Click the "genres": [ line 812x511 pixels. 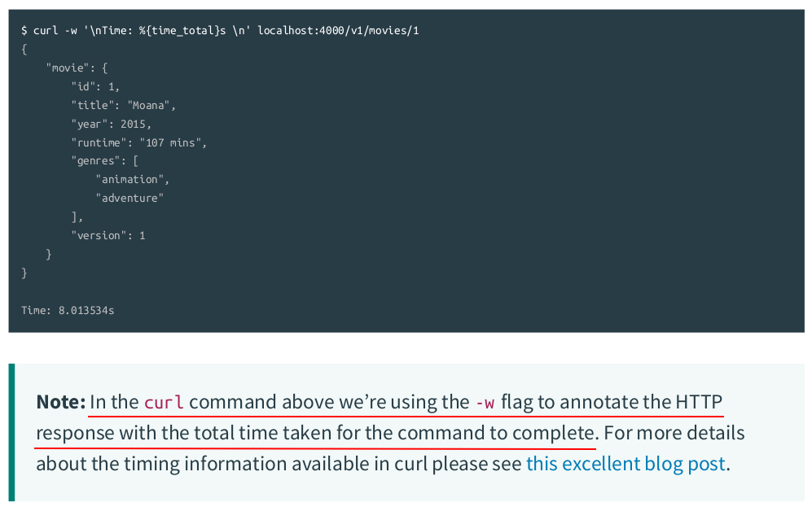[x=104, y=161]
